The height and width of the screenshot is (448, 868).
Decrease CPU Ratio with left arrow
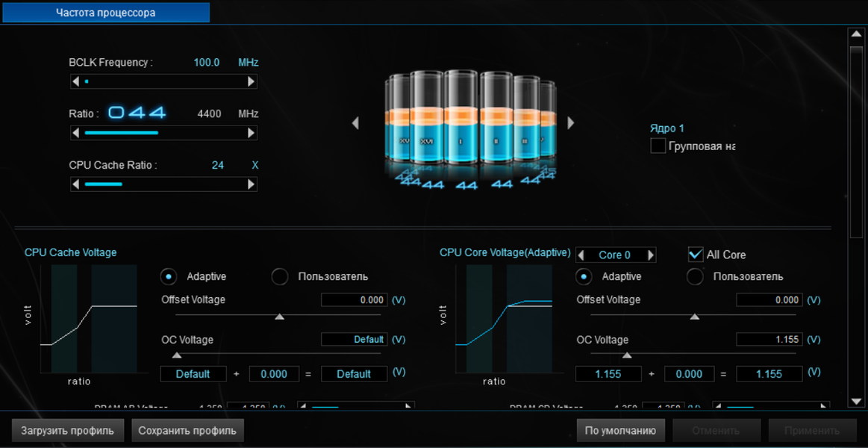75,133
